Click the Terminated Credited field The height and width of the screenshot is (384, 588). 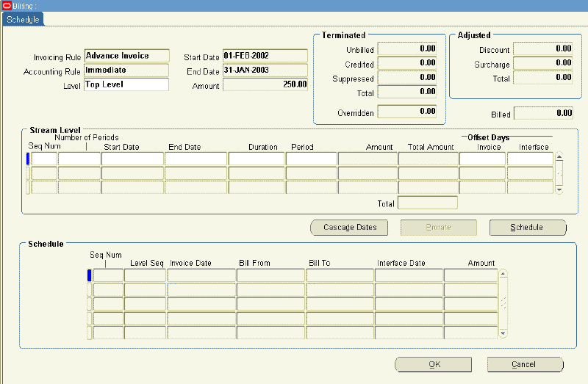pyautogui.click(x=407, y=63)
